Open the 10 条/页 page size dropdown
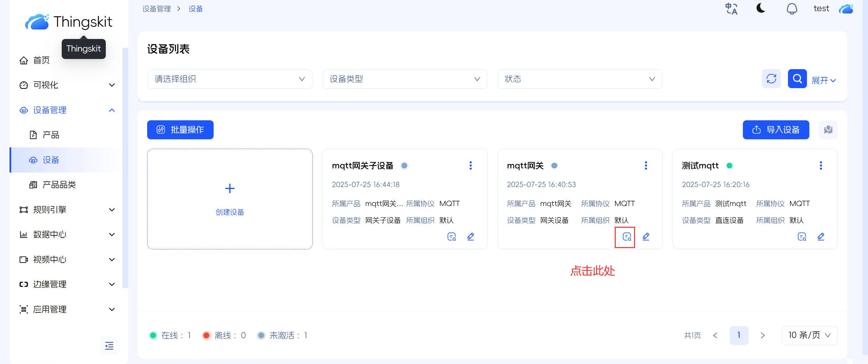 (x=809, y=335)
